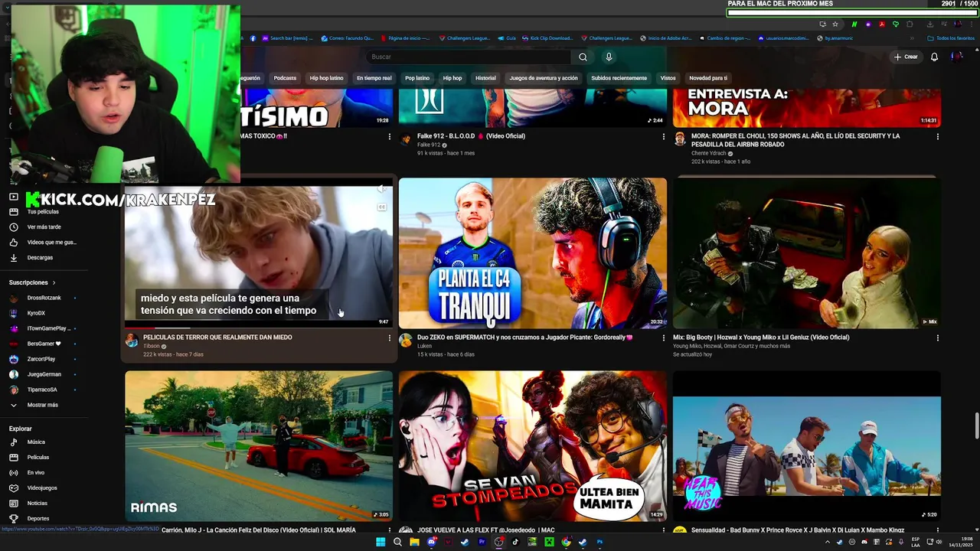The height and width of the screenshot is (551, 980).
Task: Select Juegos de aventura y acción chip
Action: pyautogui.click(x=544, y=78)
